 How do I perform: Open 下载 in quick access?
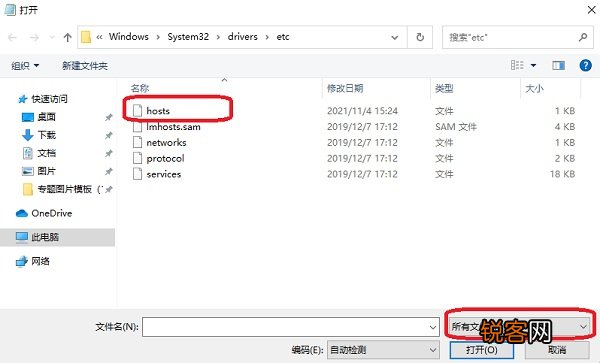point(46,135)
